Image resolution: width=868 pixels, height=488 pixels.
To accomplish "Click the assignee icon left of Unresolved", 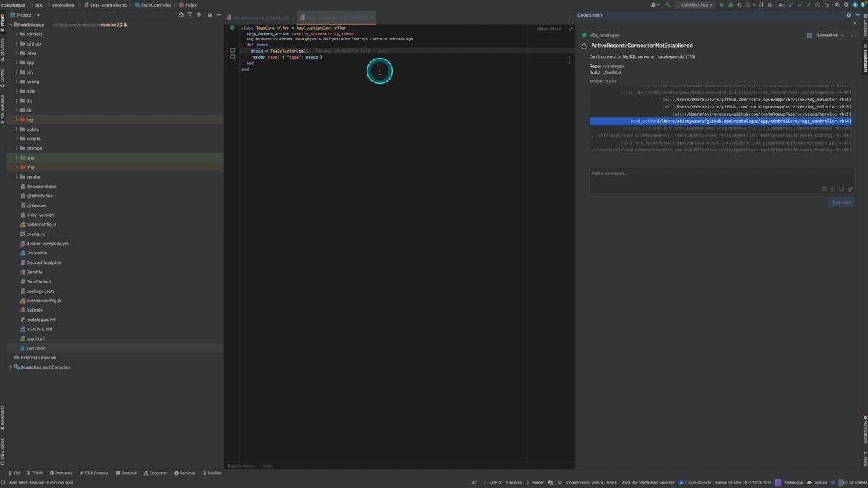I will click(809, 35).
